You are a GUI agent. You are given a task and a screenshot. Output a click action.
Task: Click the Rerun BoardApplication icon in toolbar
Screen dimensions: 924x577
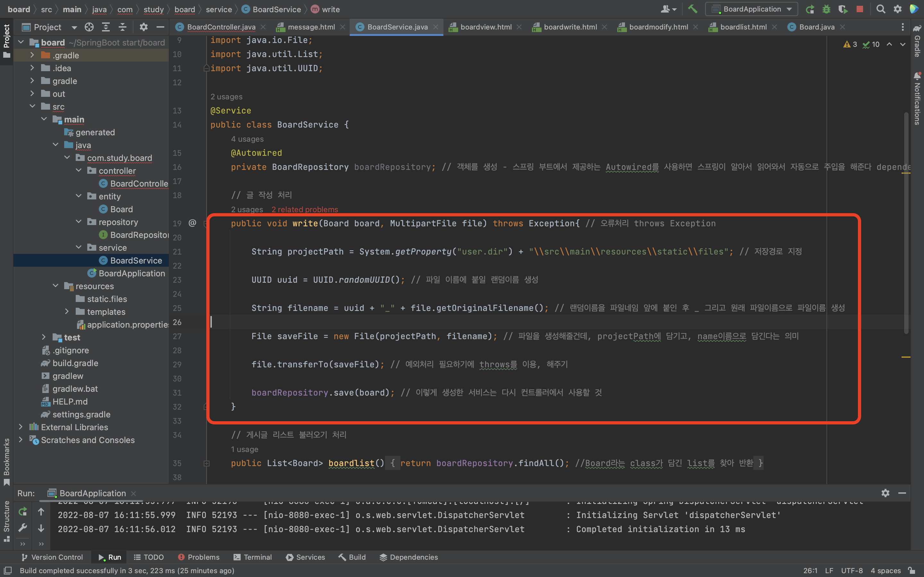(809, 9)
